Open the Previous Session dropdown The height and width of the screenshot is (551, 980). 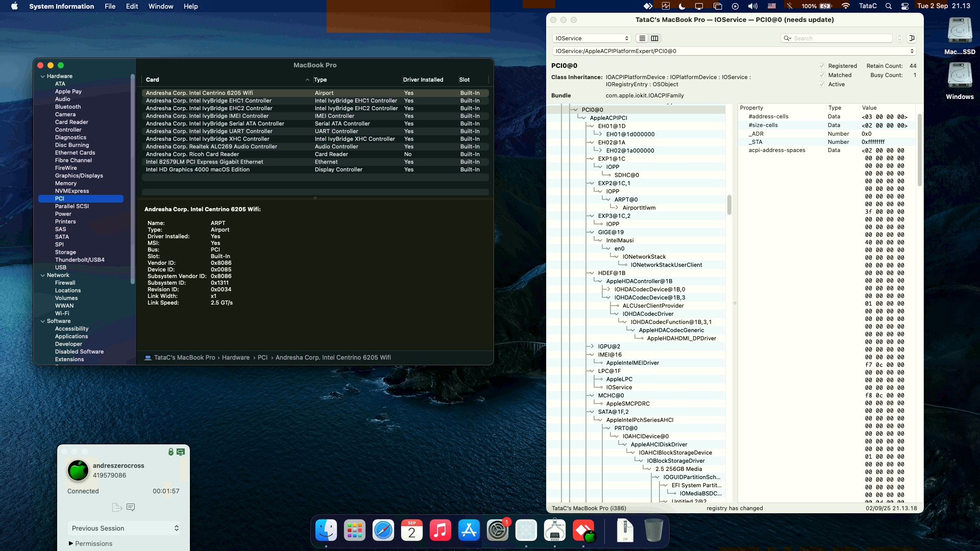coord(124,528)
